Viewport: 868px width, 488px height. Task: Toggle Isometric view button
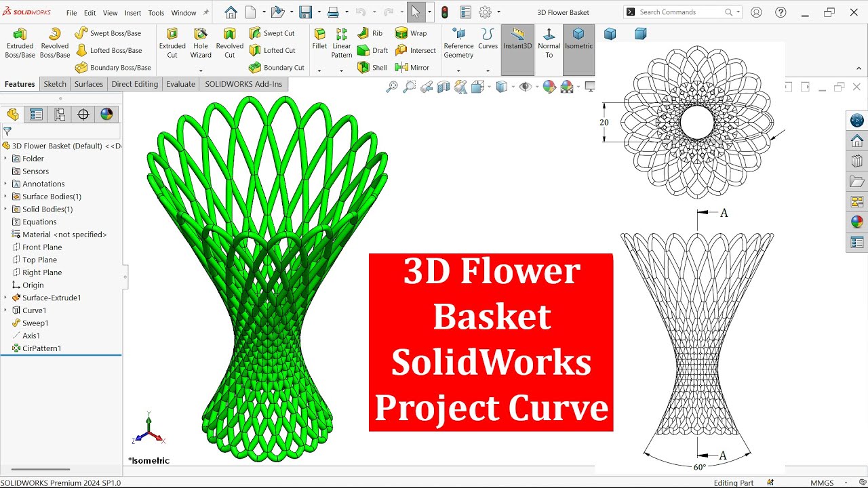578,50
